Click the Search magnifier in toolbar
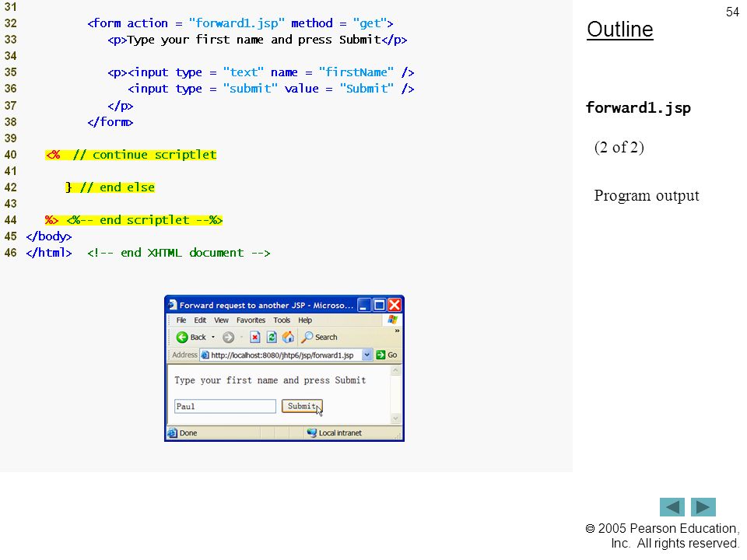 pos(308,337)
